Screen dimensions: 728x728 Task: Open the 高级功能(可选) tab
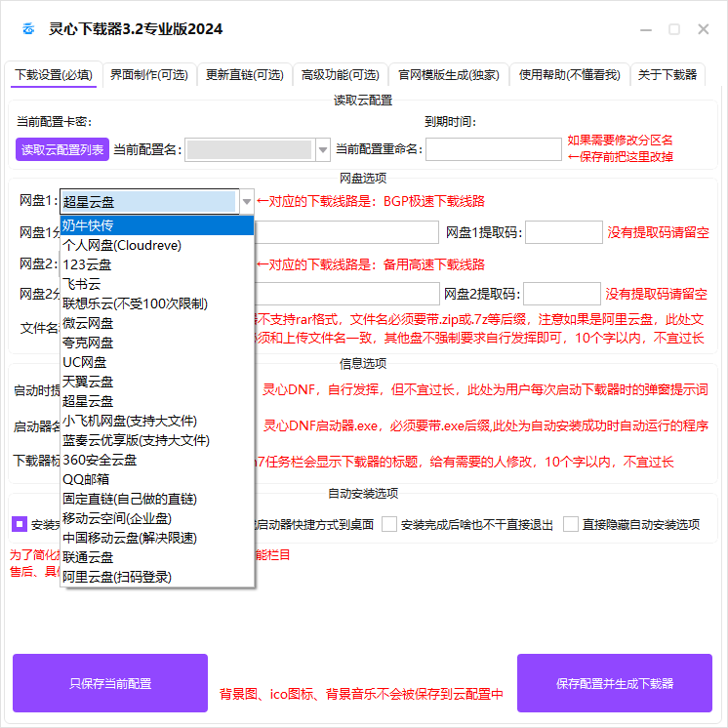tap(340, 74)
